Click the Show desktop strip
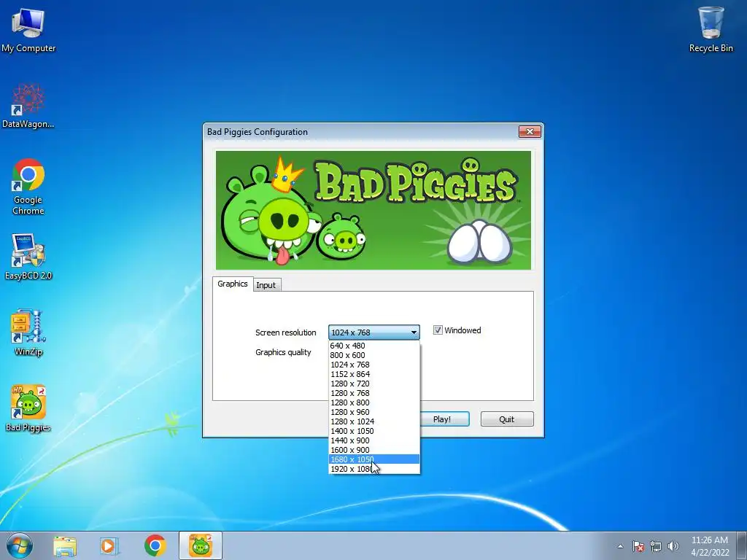 coord(742,545)
